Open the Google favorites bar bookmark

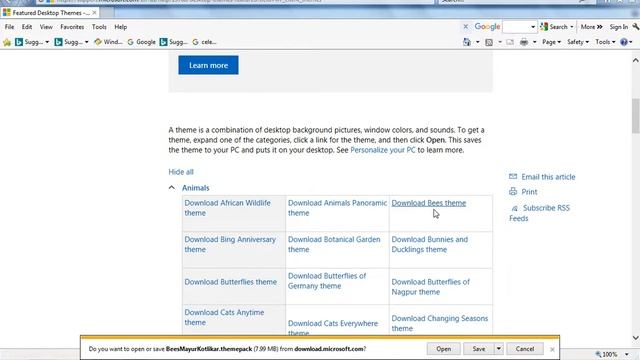[141, 42]
